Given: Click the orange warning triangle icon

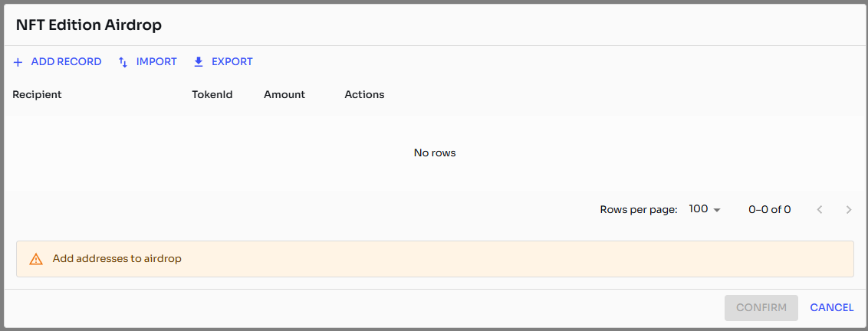Looking at the screenshot, I should [35, 259].
